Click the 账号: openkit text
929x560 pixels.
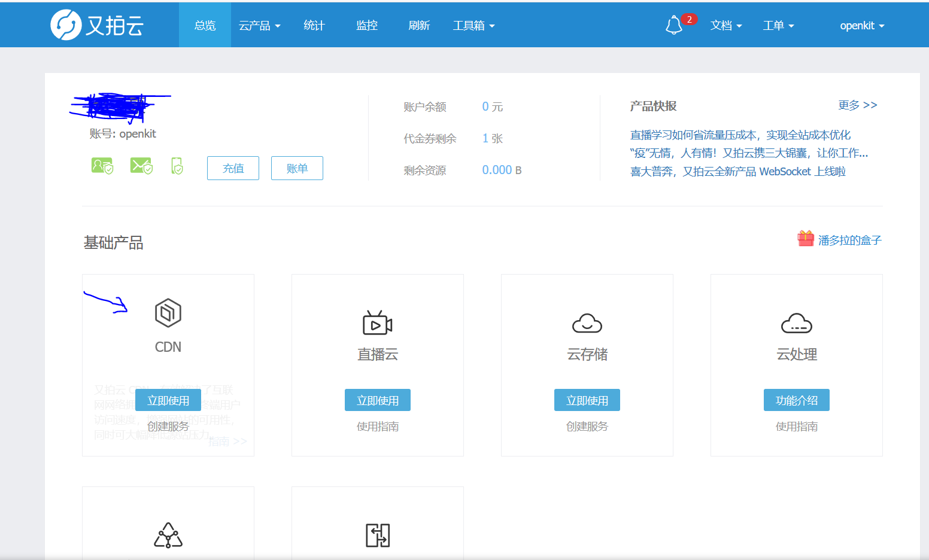[x=123, y=133]
